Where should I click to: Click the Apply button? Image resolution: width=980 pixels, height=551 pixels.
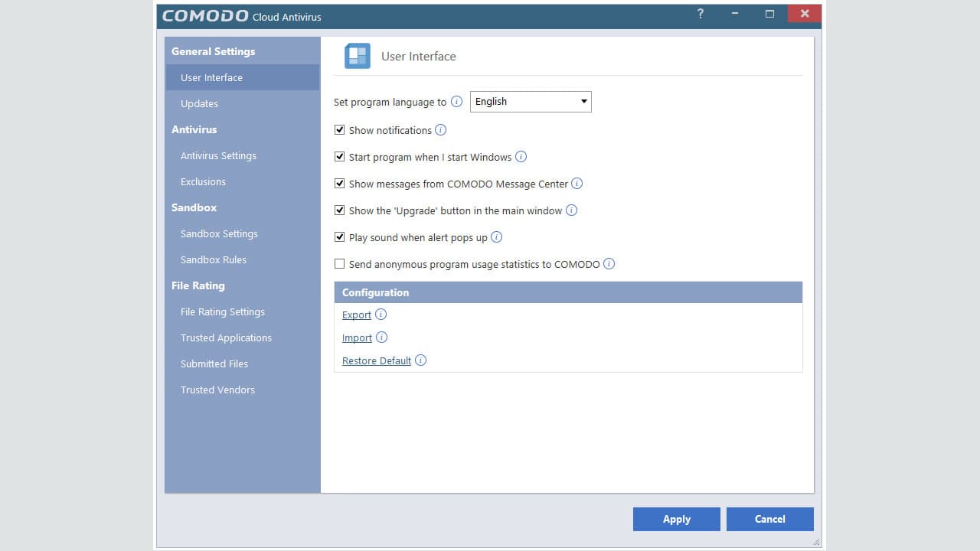point(676,519)
